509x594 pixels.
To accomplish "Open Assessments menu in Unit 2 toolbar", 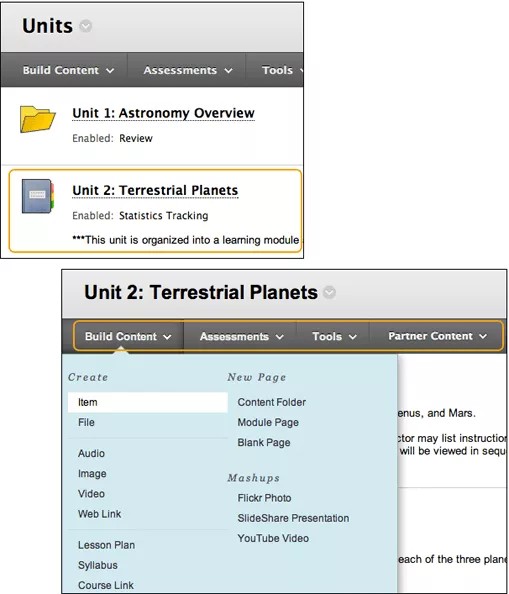I will 242,336.
